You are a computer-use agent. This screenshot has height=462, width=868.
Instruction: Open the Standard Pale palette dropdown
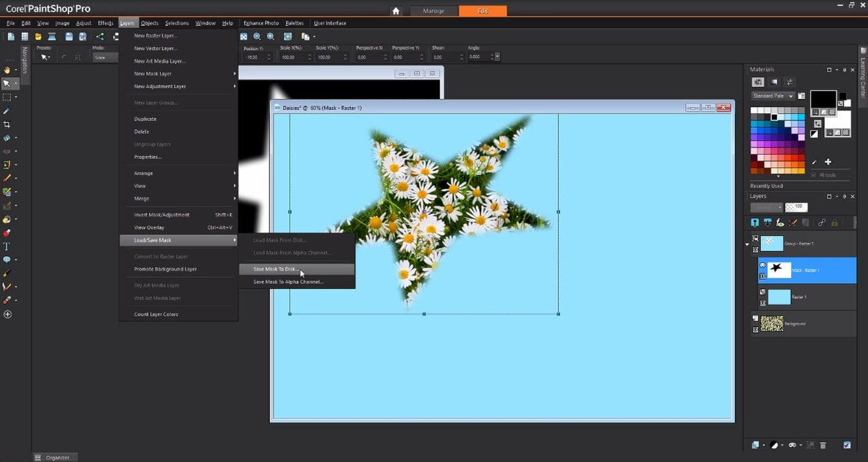tap(790, 96)
